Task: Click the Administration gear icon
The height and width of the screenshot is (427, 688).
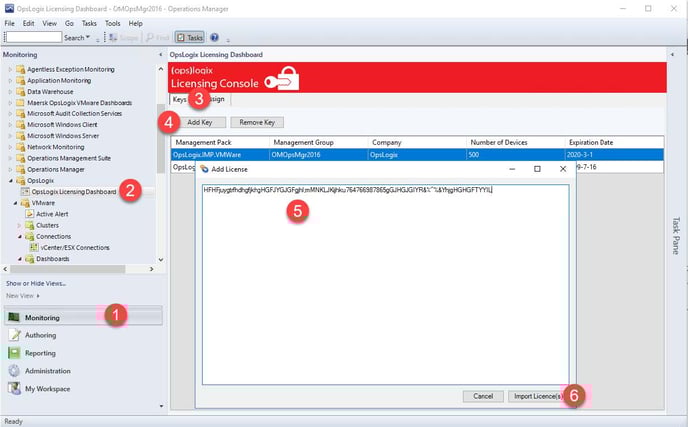Action: tap(14, 370)
